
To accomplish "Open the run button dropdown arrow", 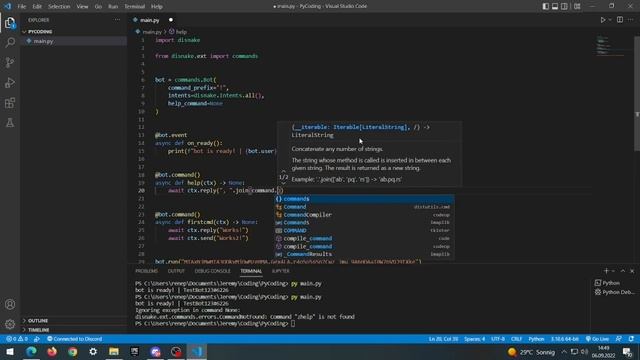I will point(610,20).
